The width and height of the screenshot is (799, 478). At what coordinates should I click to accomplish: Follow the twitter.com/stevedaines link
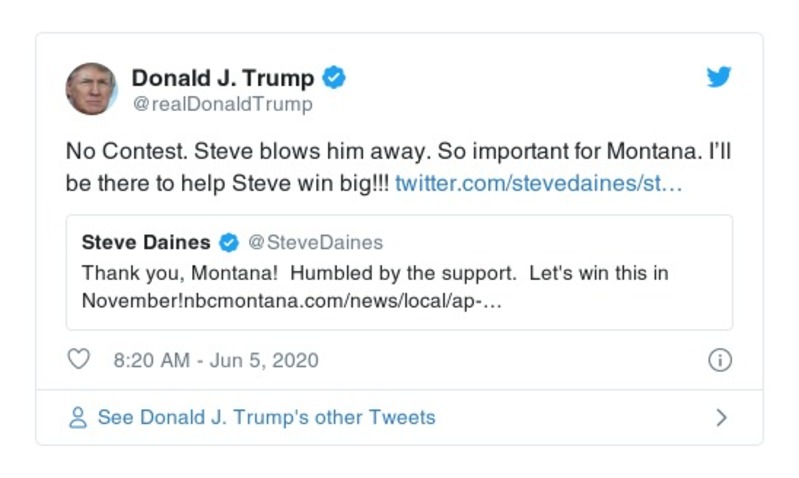(x=538, y=184)
